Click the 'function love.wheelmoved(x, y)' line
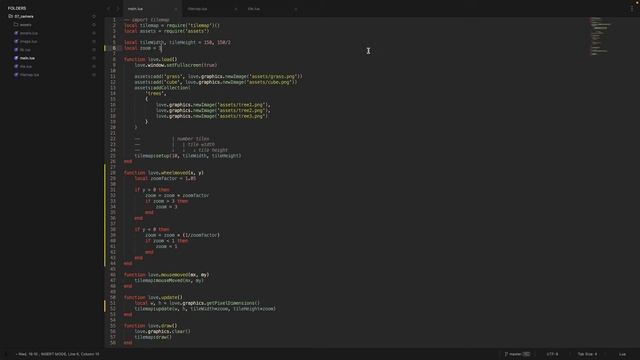Viewport: 640px width, 360px height. (x=164, y=173)
